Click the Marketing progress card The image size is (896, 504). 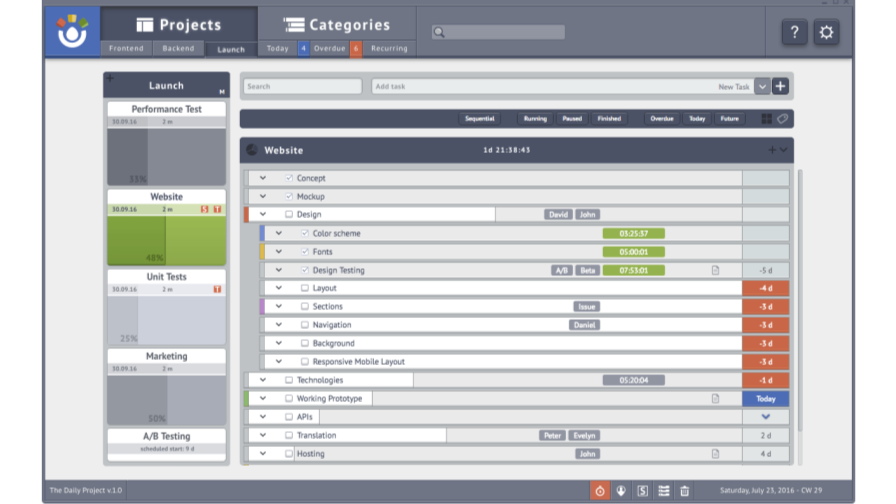166,387
